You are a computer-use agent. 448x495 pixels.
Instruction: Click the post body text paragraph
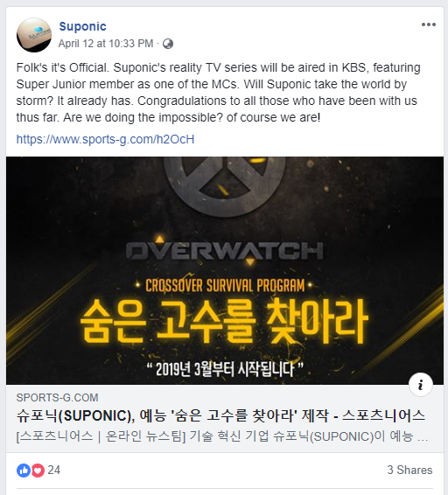(x=219, y=93)
